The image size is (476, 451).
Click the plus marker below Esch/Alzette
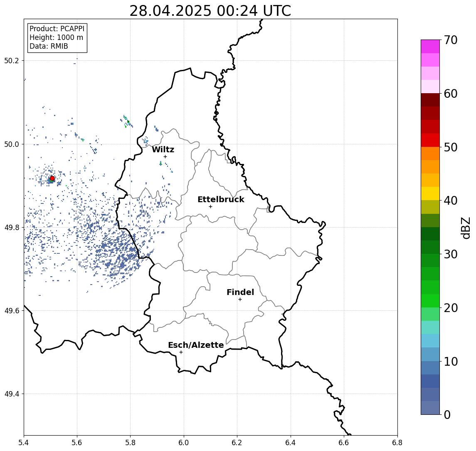181,352
